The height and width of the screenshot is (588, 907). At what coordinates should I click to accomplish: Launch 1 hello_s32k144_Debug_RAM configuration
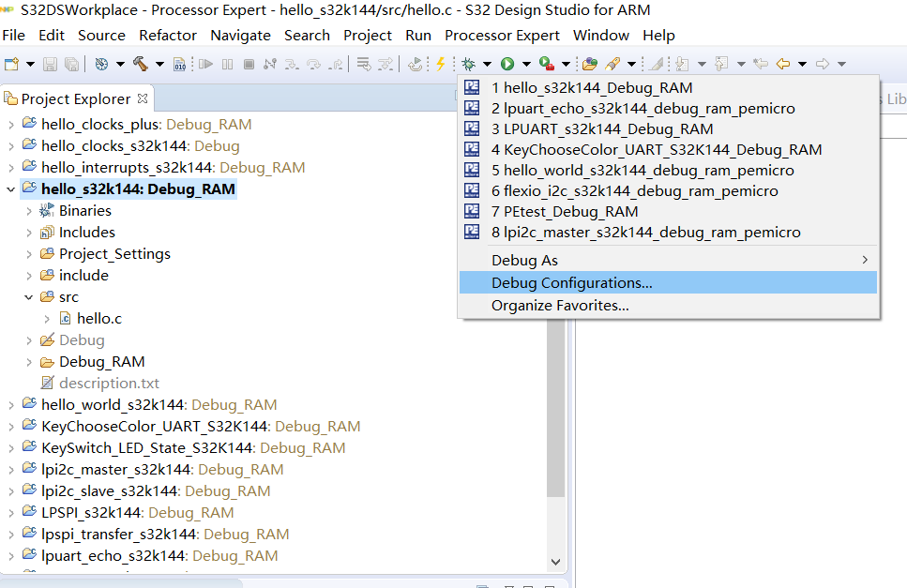[597, 88]
